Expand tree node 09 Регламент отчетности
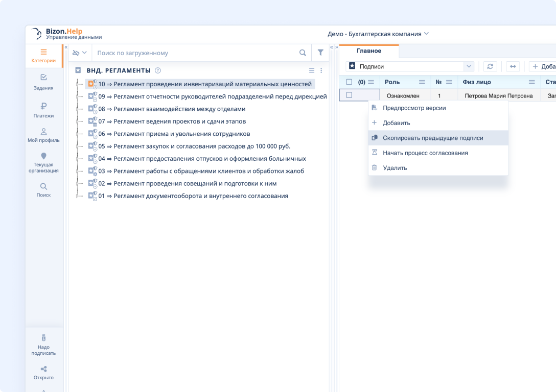The height and width of the screenshot is (392, 556). click(x=78, y=96)
